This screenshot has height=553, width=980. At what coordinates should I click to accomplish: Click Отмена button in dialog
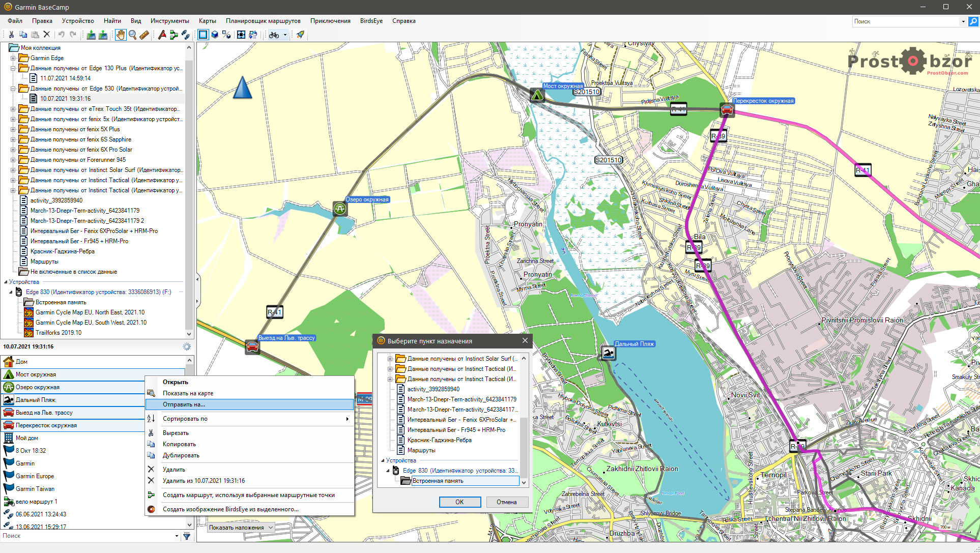pyautogui.click(x=506, y=502)
